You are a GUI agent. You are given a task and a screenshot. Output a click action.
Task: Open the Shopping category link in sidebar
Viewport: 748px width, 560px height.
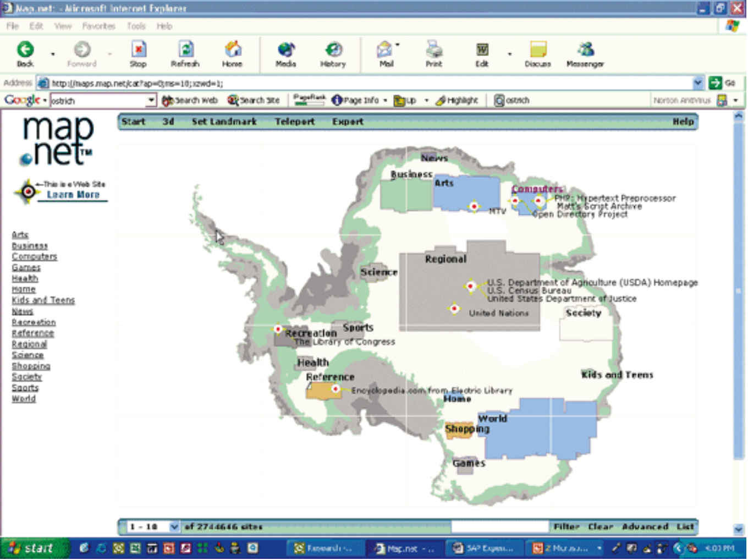pos(31,366)
